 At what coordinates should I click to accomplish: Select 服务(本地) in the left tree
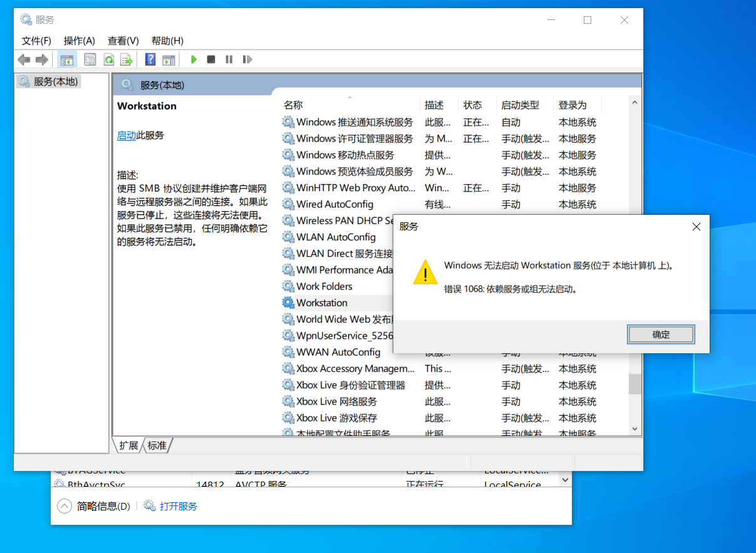(x=49, y=81)
